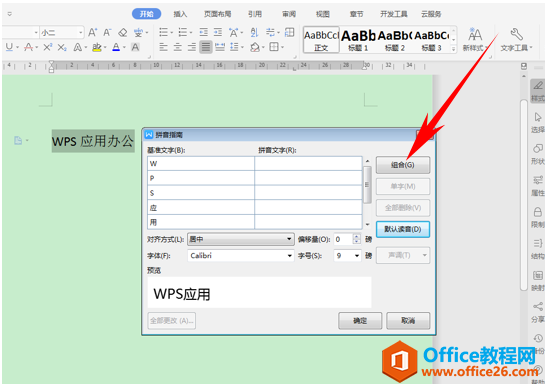Viewport: 545px width, 389px height.
Task: Open the quick access toolbar dropdown
Action: pos(9,14)
